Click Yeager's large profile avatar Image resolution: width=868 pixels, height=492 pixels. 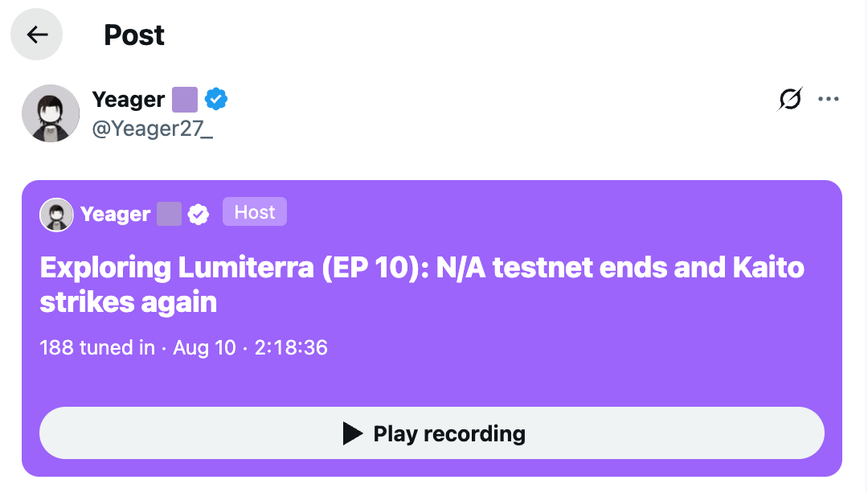pos(51,113)
